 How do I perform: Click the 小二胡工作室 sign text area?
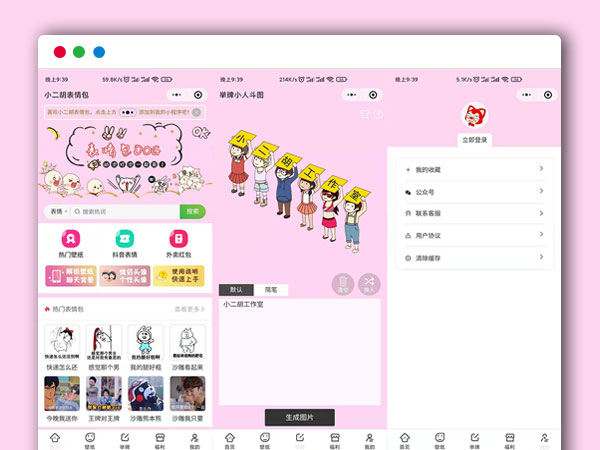(x=300, y=352)
